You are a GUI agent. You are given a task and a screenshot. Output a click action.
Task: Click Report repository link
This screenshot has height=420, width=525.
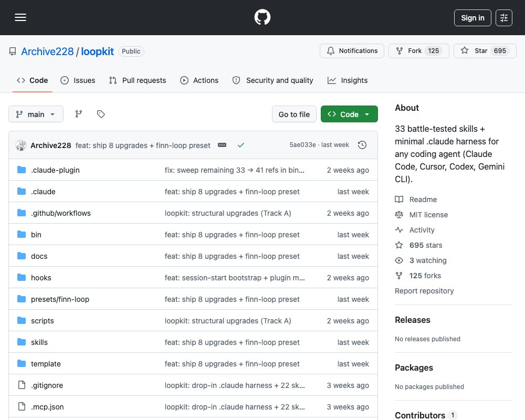click(424, 291)
